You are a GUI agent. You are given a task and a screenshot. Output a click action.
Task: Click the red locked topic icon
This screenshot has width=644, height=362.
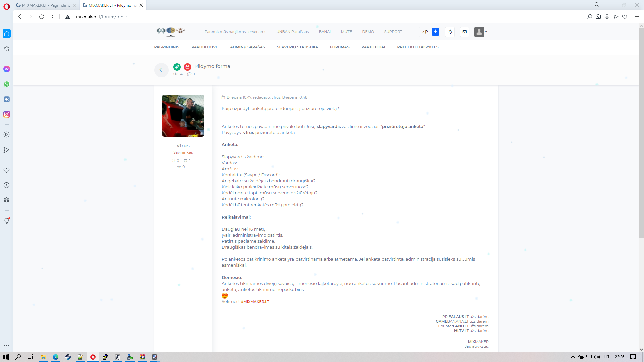187,67
